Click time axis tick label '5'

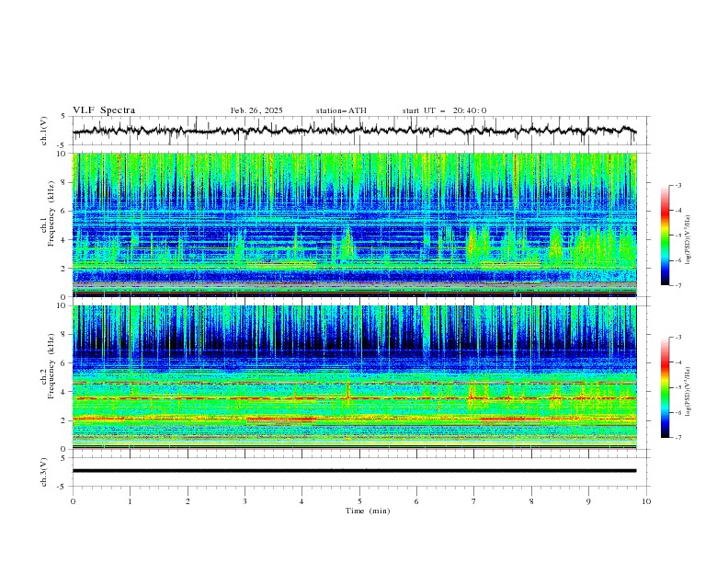(x=359, y=501)
